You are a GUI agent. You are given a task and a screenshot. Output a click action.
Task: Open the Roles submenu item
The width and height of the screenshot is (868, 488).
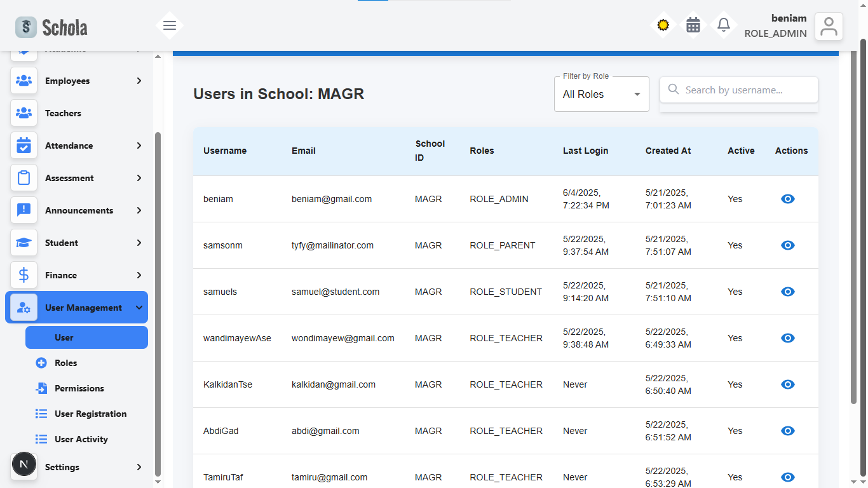tap(65, 363)
